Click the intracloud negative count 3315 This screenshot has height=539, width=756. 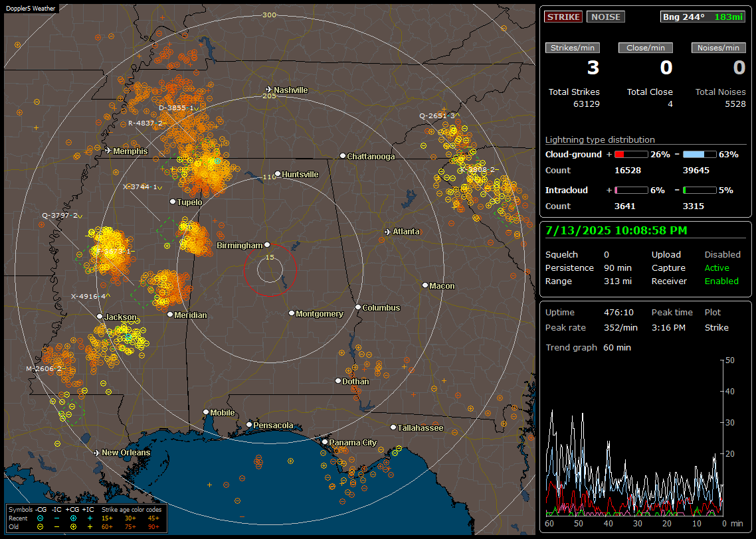tap(694, 206)
